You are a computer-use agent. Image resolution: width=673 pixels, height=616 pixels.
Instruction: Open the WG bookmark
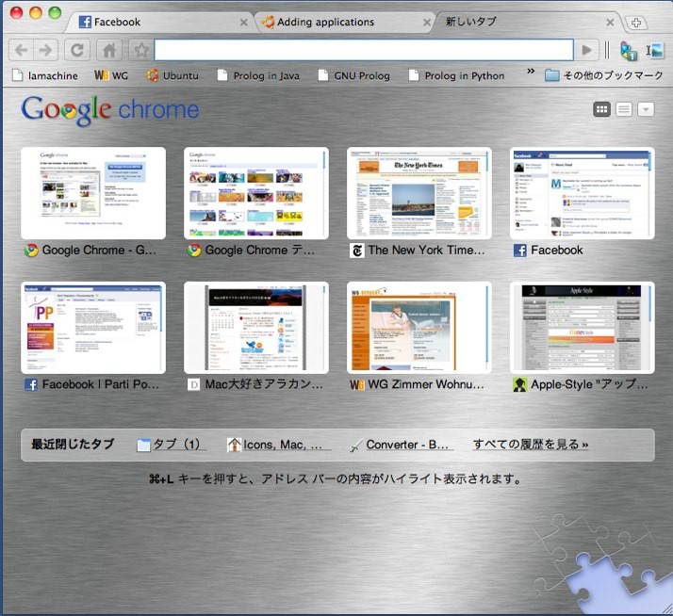[111, 75]
